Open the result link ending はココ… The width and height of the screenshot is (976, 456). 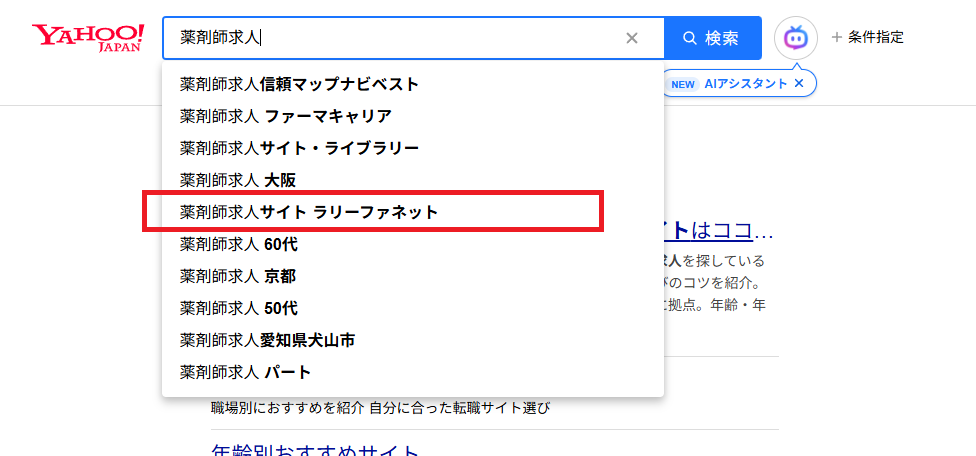coord(719,232)
